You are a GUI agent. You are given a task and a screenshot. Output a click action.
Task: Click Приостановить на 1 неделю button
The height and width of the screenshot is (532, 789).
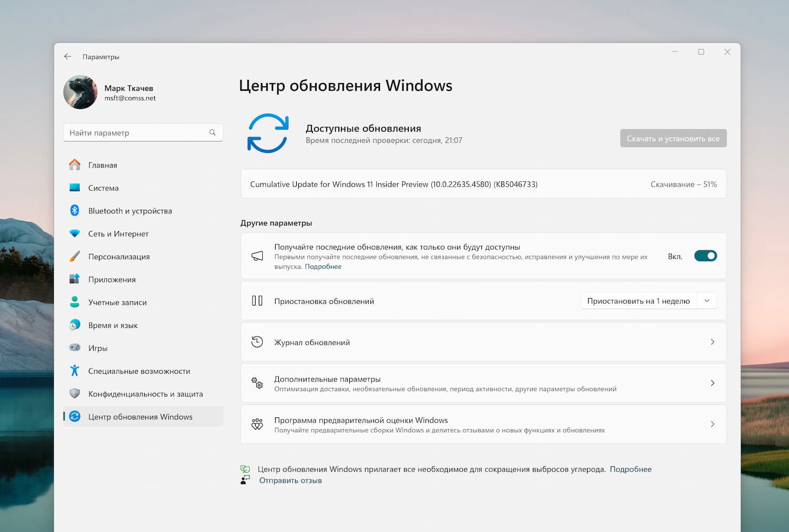[639, 301]
